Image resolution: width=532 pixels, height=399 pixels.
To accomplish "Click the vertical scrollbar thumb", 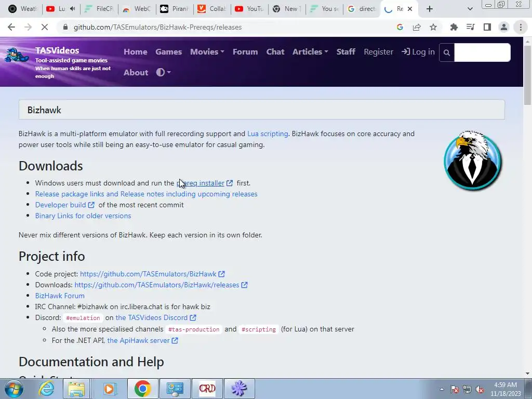I will 527,75.
